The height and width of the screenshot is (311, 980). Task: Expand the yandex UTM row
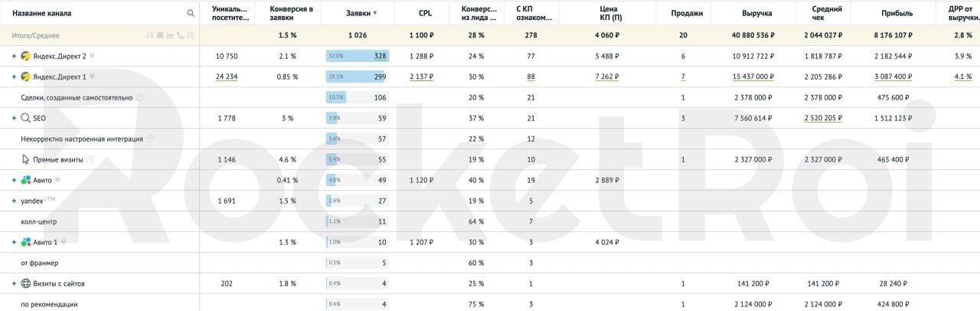pyautogui.click(x=14, y=201)
